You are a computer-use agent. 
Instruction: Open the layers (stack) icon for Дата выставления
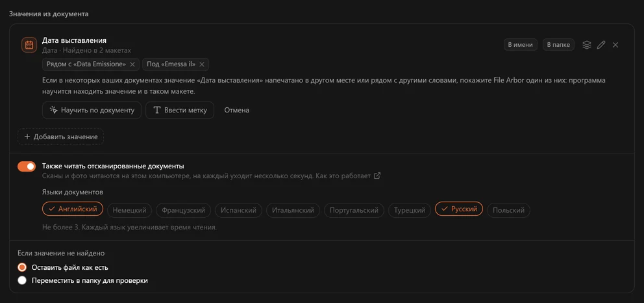pos(587,45)
